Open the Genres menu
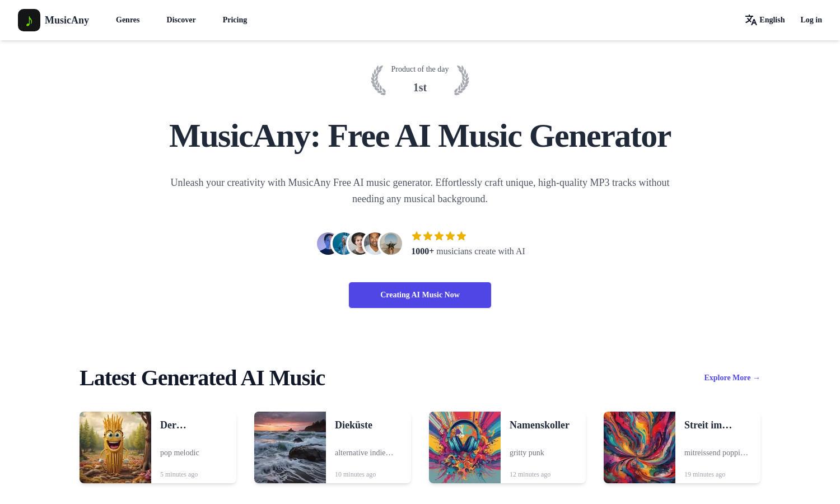The height and width of the screenshot is (504, 840). point(128,20)
